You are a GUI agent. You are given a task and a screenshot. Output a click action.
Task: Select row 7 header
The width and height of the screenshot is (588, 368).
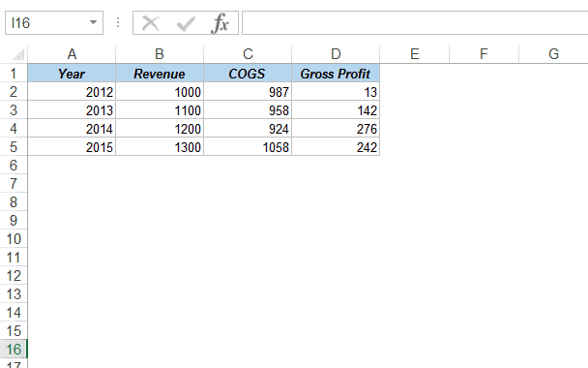[14, 184]
